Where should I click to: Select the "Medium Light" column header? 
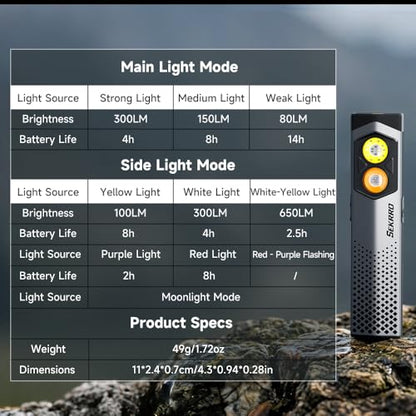[x=211, y=98]
